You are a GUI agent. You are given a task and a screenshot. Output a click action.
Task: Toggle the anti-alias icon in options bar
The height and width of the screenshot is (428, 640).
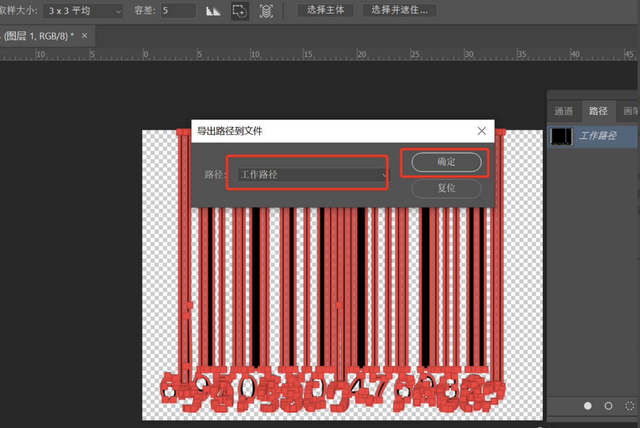(x=213, y=11)
